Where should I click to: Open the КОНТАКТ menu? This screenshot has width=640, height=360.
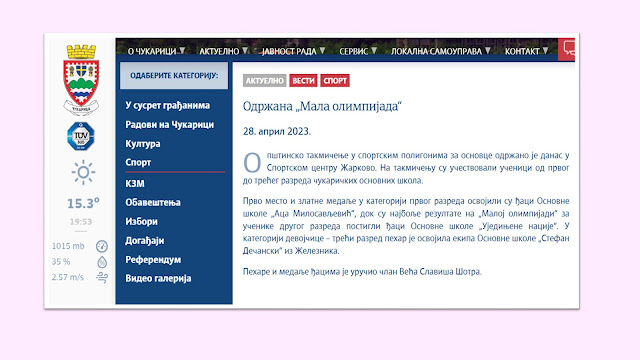pos(522,51)
